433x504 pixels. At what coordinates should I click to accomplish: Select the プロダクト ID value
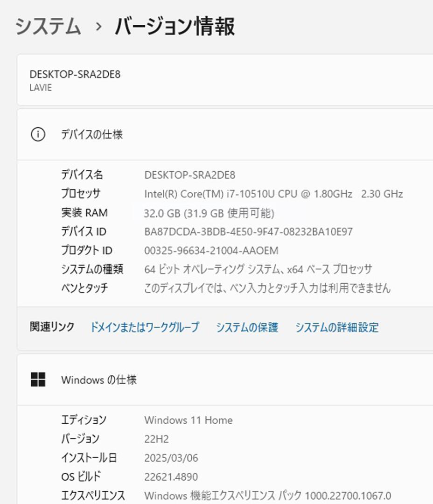(211, 250)
